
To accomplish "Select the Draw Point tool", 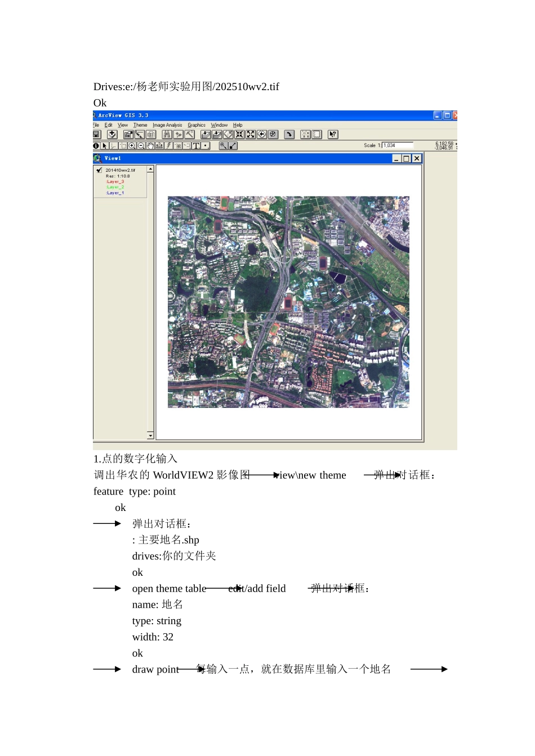I will pyautogui.click(x=206, y=145).
